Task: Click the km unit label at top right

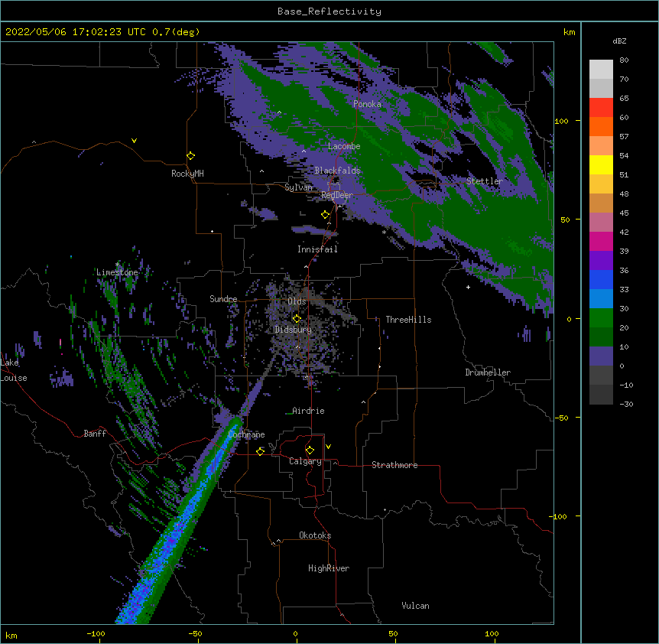Action: [x=570, y=32]
